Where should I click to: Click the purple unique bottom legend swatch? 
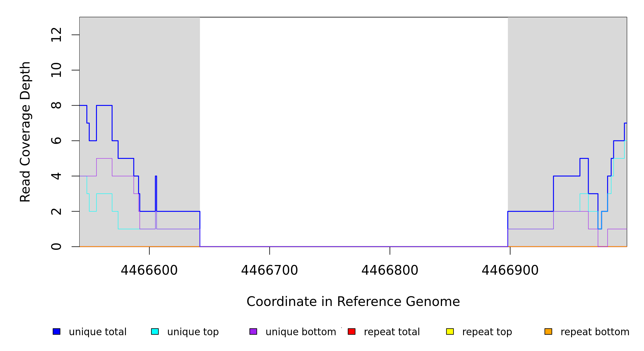[253, 331]
